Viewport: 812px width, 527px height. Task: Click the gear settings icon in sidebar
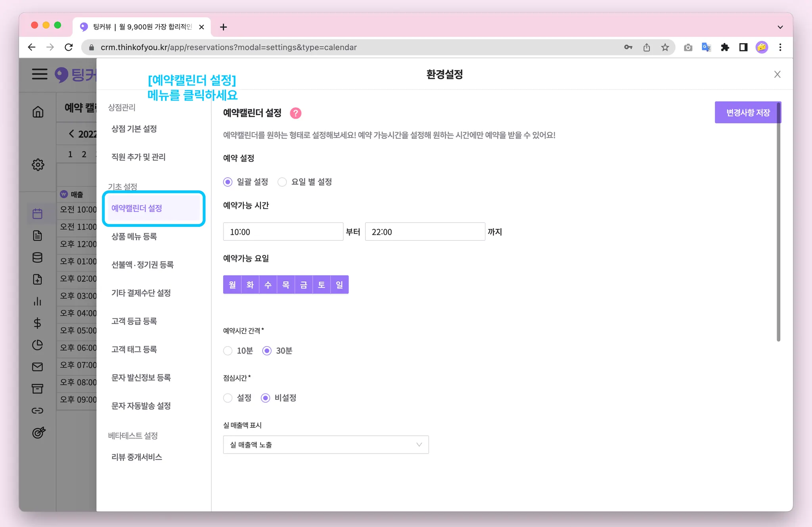click(x=38, y=165)
